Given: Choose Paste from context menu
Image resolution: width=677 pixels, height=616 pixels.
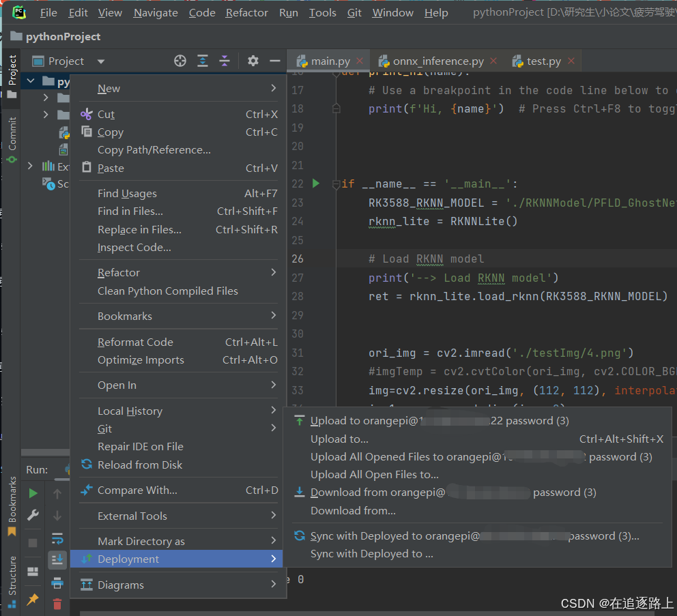Looking at the screenshot, I should pos(178,168).
